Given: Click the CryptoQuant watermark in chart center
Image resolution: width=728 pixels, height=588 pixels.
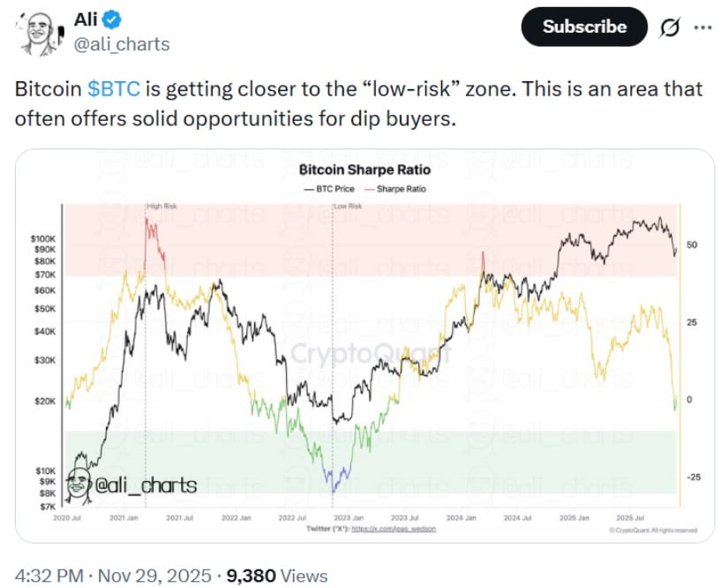Looking at the screenshot, I should coord(371,353).
